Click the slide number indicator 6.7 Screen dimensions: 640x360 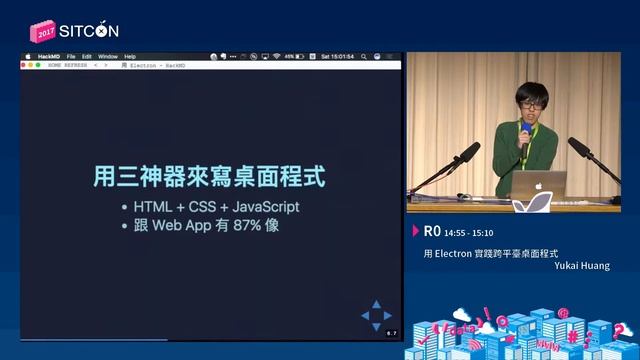click(x=391, y=333)
